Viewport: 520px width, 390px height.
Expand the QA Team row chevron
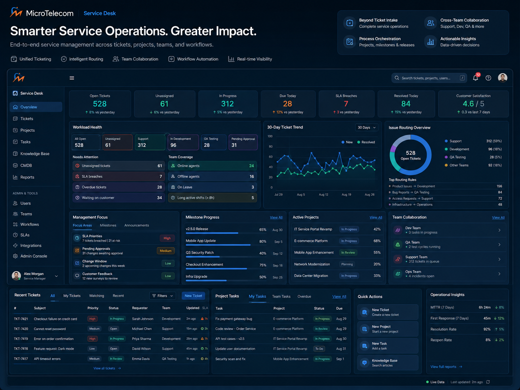coord(499,245)
